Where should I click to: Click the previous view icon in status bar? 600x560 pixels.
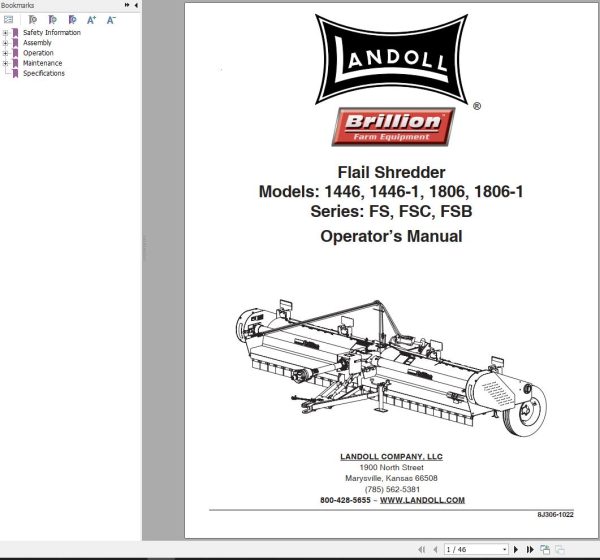click(x=545, y=550)
